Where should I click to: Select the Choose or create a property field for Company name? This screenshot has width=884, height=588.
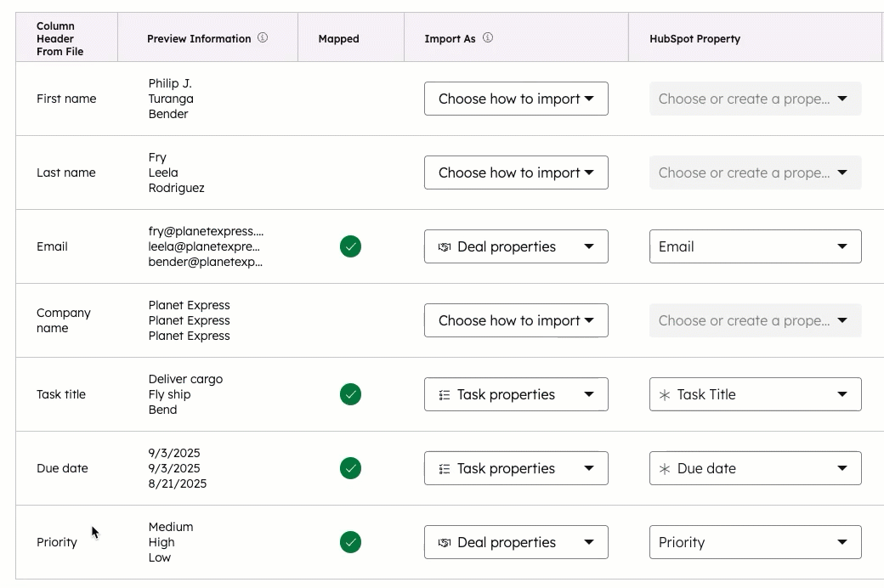pos(755,320)
